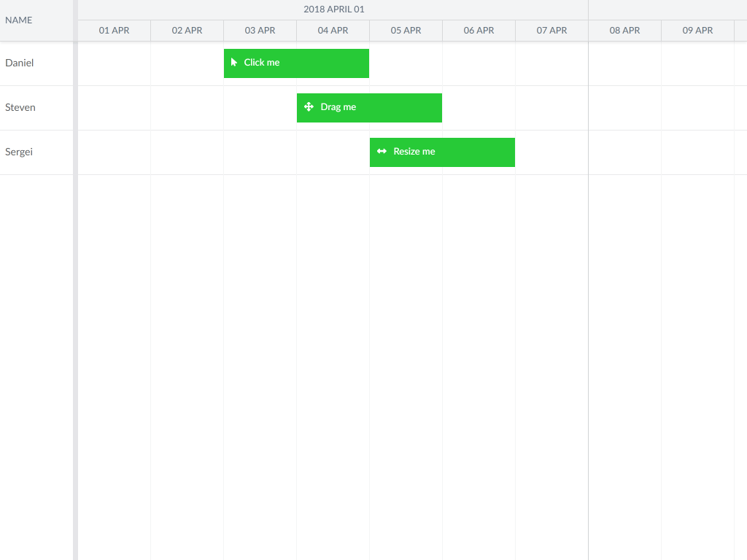The width and height of the screenshot is (747, 560).
Task: Select the Resize me event bar
Action: (x=442, y=152)
